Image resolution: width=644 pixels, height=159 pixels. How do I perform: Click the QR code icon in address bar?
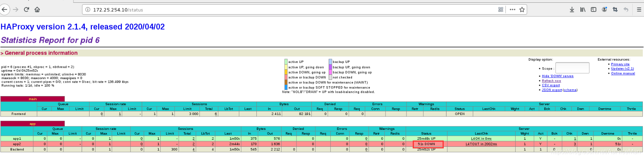[x=501, y=9]
